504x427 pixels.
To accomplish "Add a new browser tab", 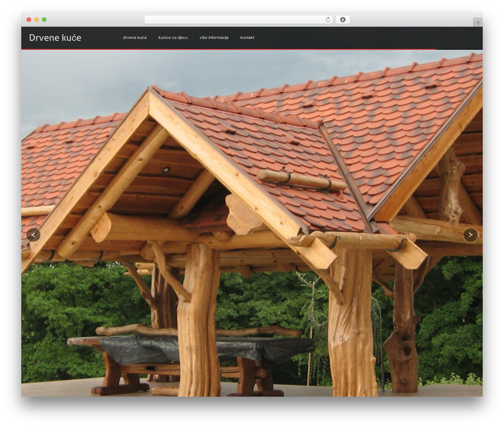I will pos(478,22).
